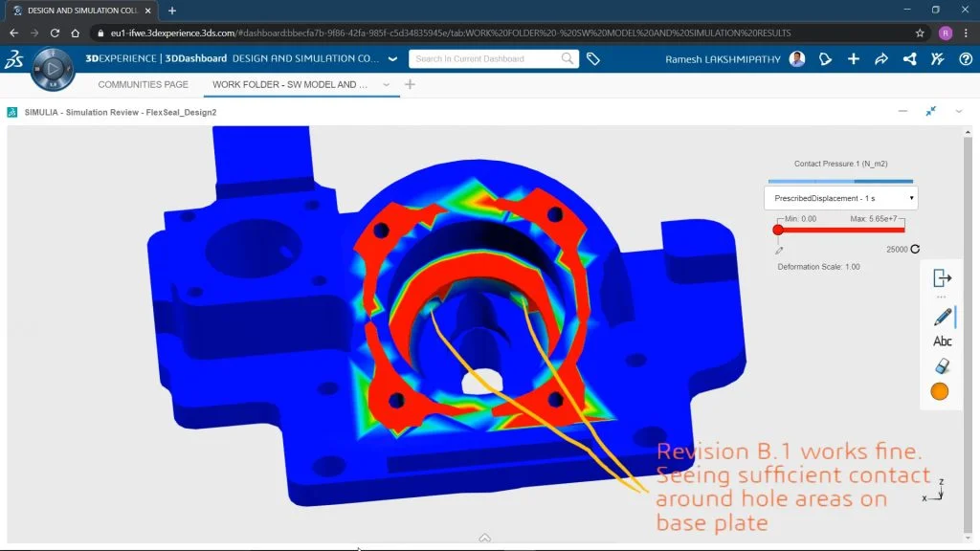Add a new dashboard tab

[x=411, y=84]
